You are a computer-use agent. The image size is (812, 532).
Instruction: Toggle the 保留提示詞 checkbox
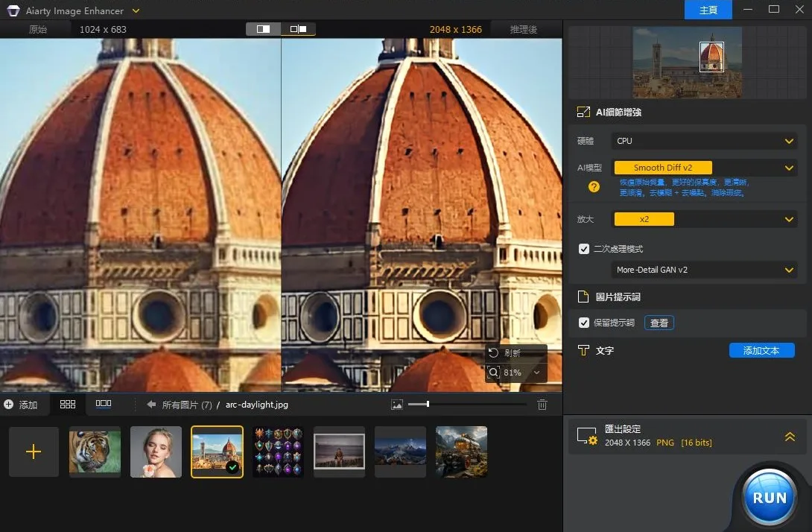click(584, 323)
